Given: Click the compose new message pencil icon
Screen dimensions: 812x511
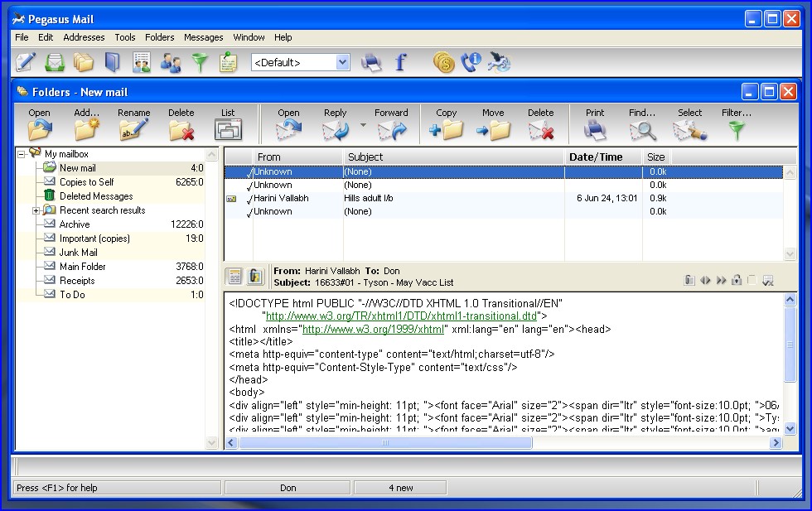Looking at the screenshot, I should click(26, 62).
